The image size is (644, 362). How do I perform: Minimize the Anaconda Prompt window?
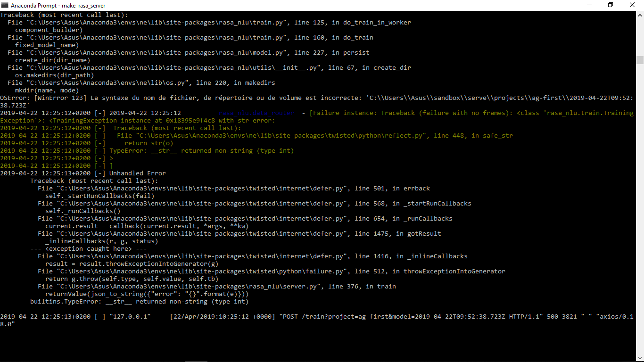pyautogui.click(x=589, y=5)
